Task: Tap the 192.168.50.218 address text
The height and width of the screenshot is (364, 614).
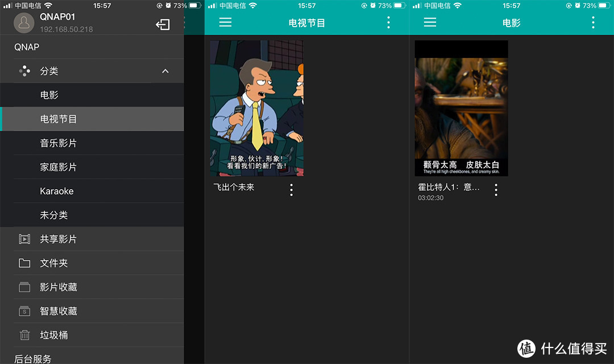Action: pos(66,30)
